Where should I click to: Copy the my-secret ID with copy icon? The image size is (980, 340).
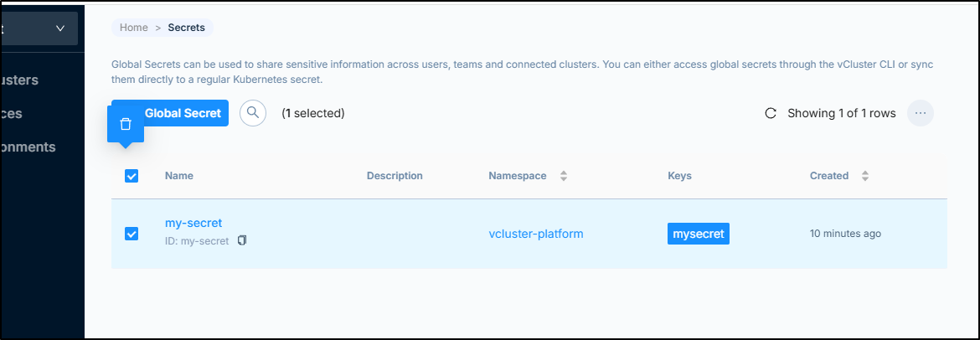(x=242, y=240)
